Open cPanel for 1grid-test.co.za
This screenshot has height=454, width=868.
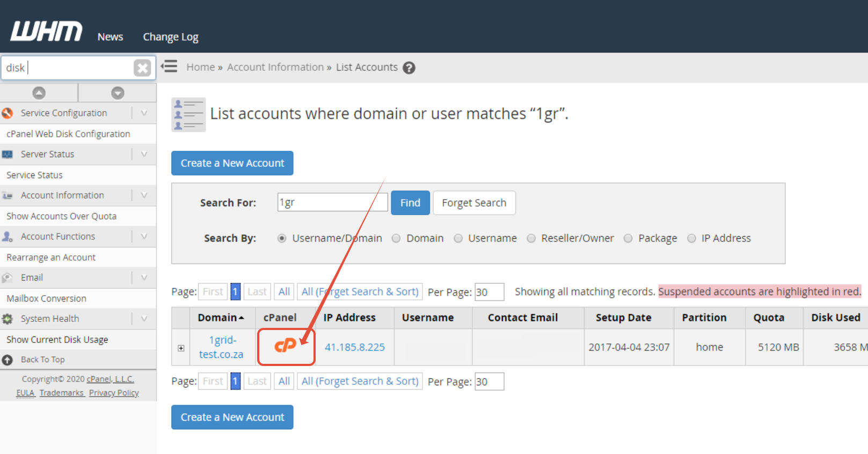[x=285, y=346]
